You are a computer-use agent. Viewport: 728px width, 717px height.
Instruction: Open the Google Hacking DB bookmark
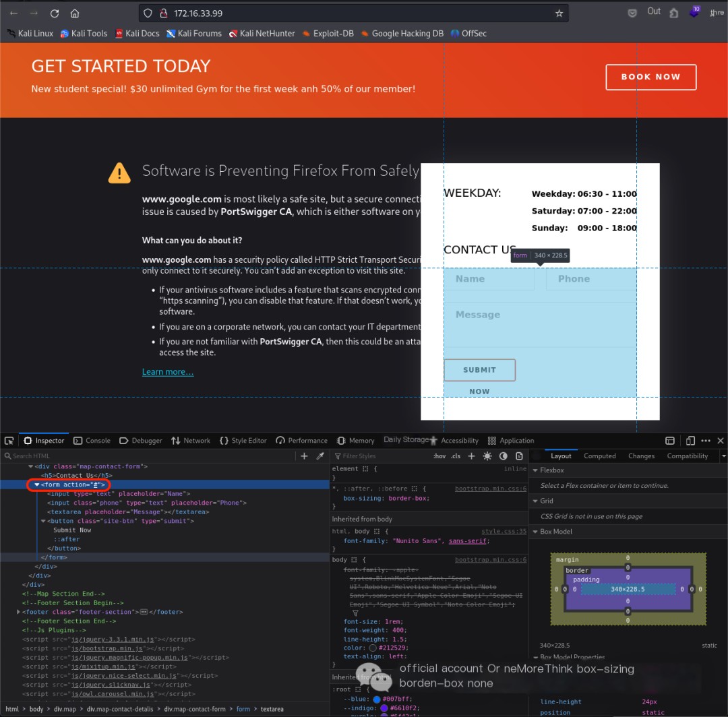pyautogui.click(x=402, y=34)
